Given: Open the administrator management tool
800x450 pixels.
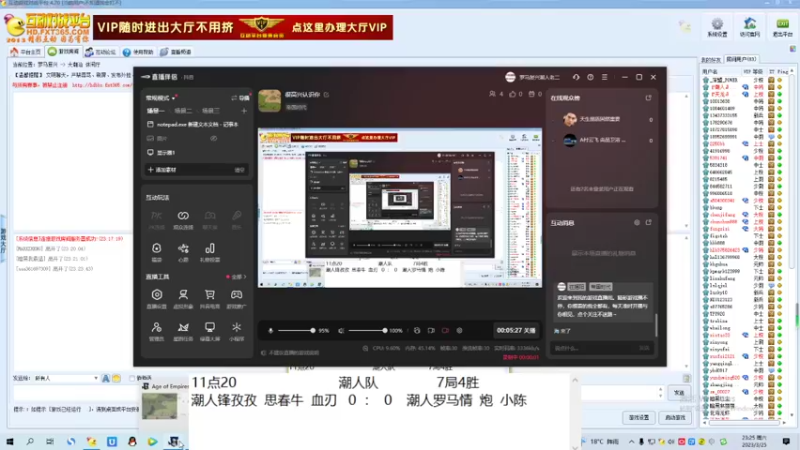Looking at the screenshot, I should coord(157,331).
